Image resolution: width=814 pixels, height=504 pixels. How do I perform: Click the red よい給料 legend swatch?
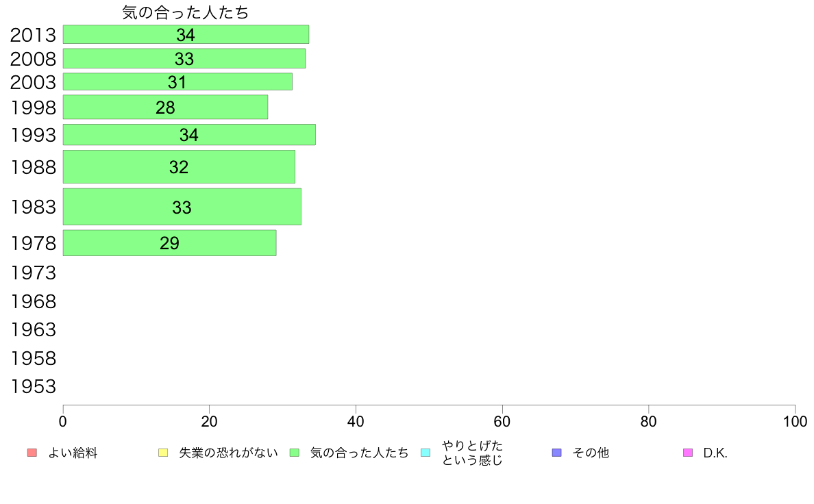tap(32, 453)
